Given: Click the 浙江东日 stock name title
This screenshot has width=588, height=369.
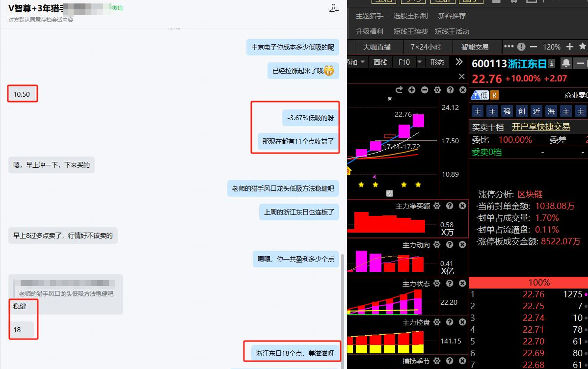Looking at the screenshot, I should tap(527, 64).
